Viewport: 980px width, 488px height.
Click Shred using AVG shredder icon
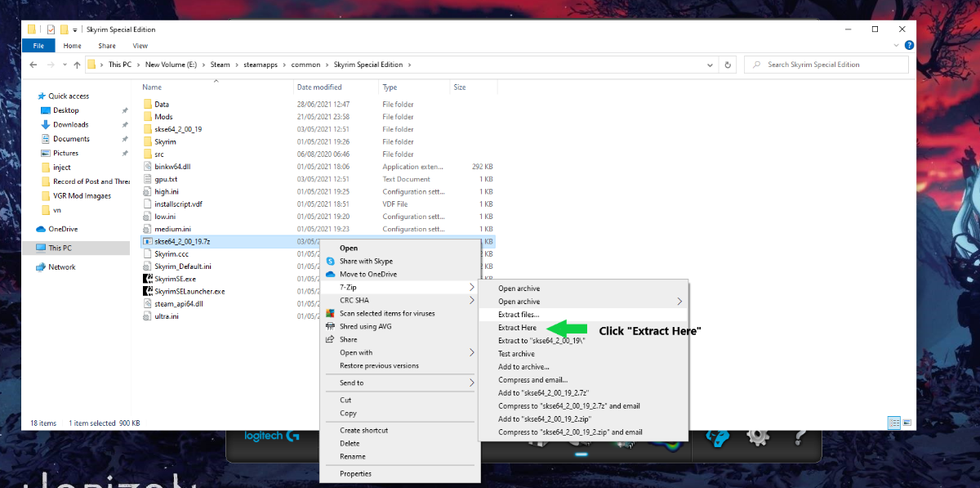coord(366,326)
